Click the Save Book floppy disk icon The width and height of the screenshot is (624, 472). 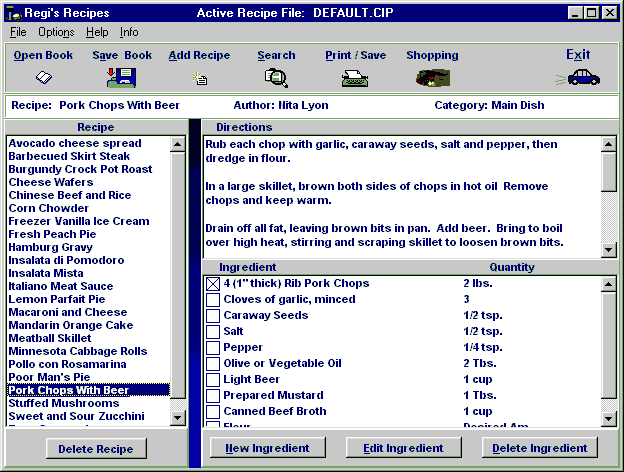pyautogui.click(x=122, y=78)
